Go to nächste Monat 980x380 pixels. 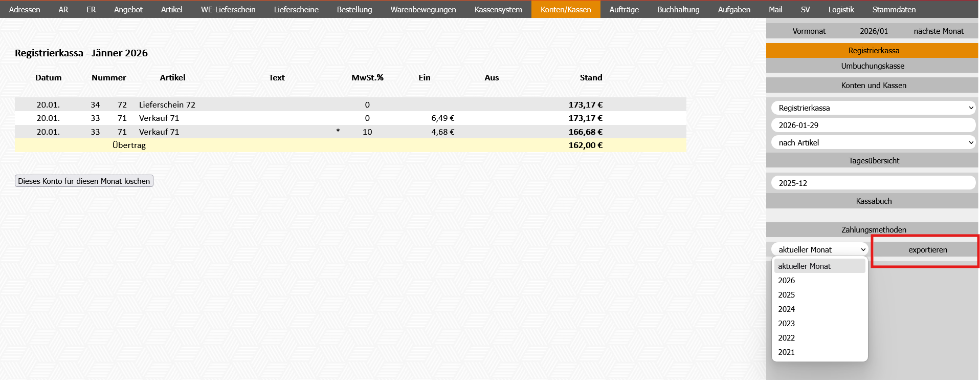(938, 31)
